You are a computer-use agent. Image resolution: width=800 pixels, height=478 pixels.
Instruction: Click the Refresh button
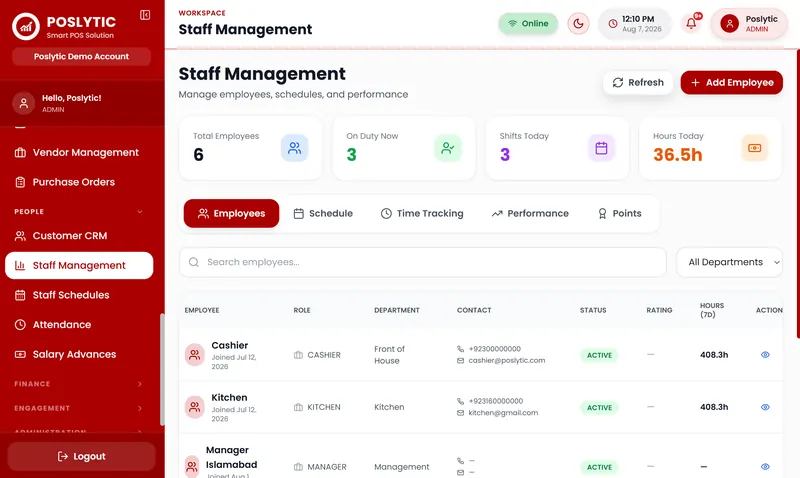point(638,83)
